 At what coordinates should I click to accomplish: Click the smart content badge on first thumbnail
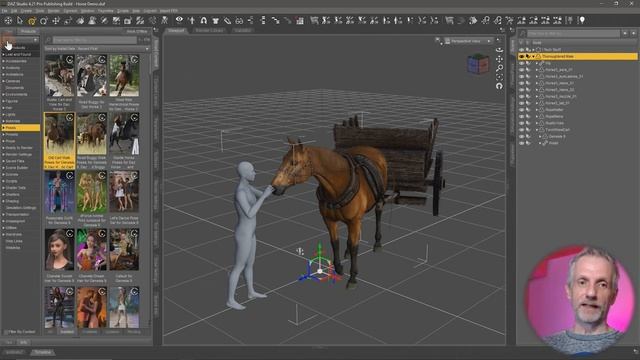70,60
